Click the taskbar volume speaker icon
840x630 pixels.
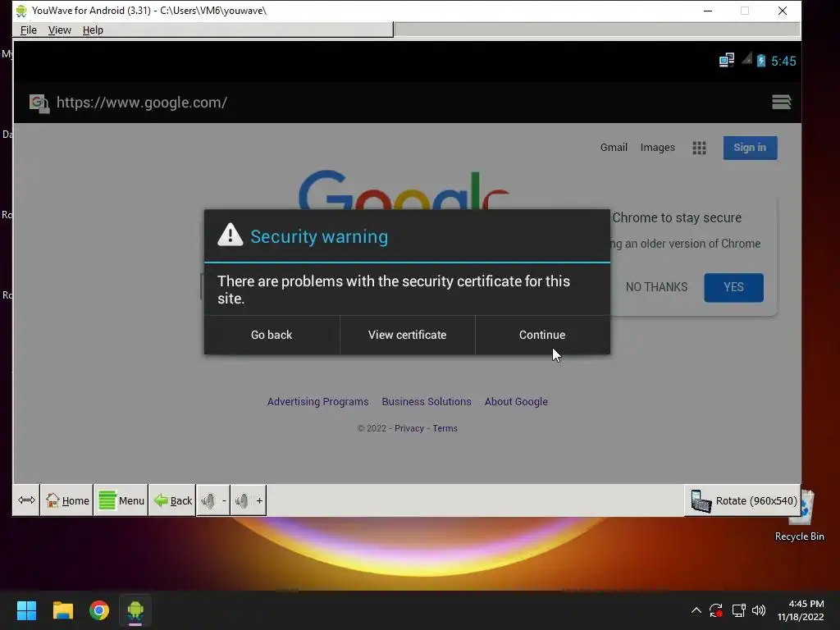coord(759,610)
